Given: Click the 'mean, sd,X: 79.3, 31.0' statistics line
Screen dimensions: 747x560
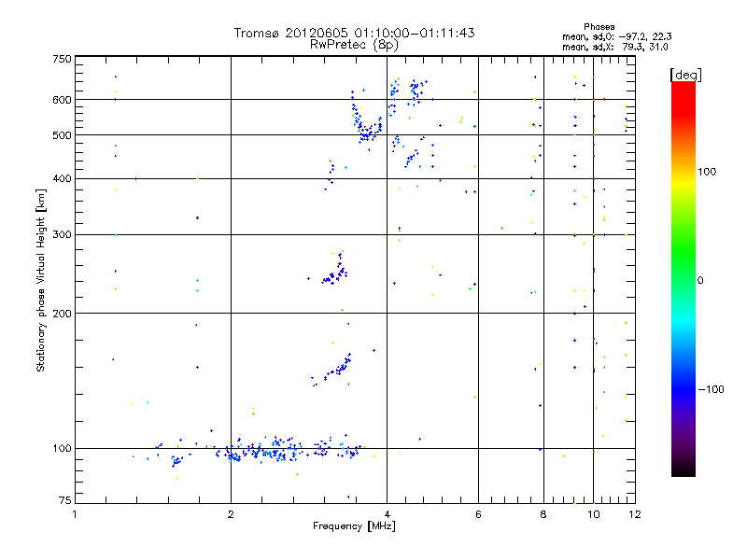Looking at the screenshot, I should click(x=615, y=47).
